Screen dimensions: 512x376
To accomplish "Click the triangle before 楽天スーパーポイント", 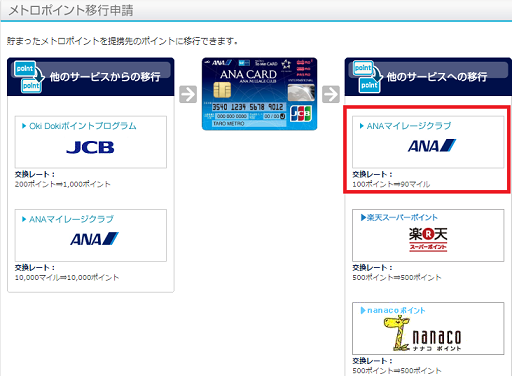I will 363,218.
